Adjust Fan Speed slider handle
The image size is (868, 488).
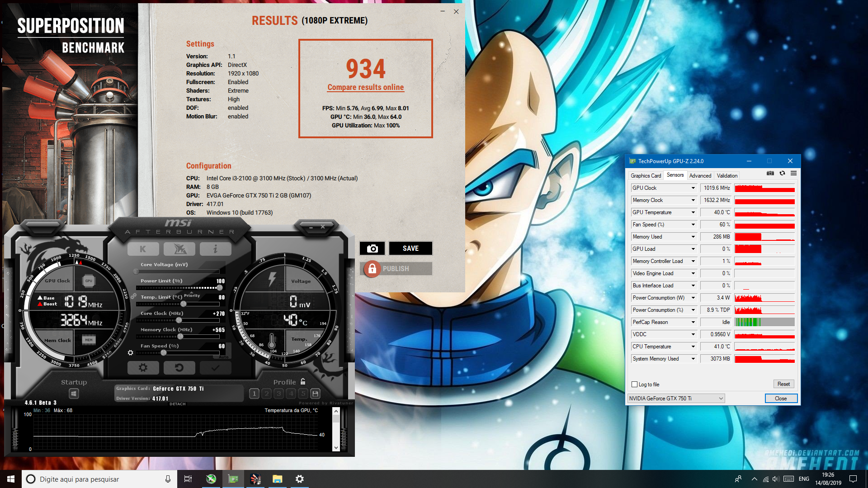[x=163, y=353]
